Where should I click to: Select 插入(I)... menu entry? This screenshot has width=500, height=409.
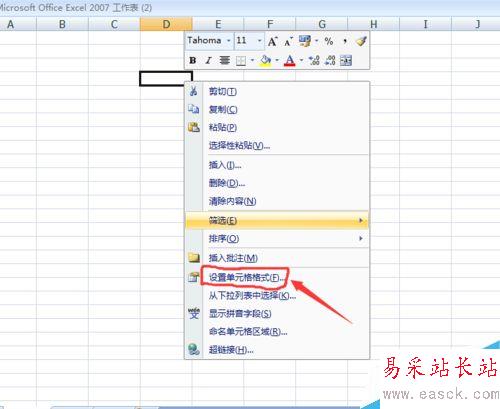277,165
